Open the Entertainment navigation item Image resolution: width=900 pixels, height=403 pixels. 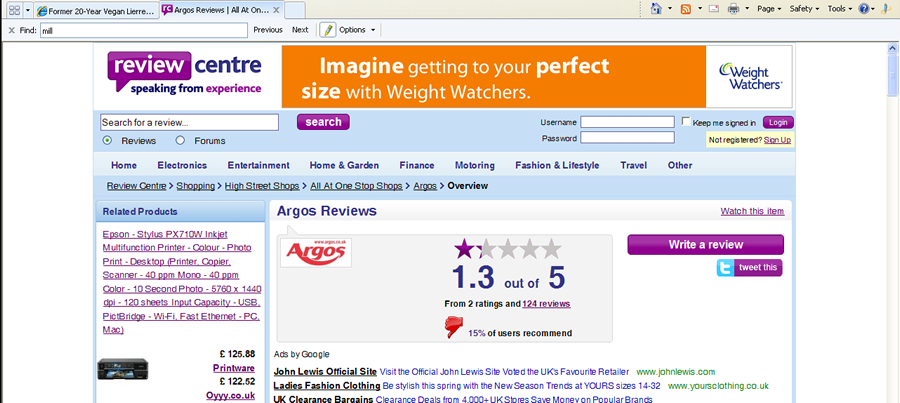pos(258,165)
